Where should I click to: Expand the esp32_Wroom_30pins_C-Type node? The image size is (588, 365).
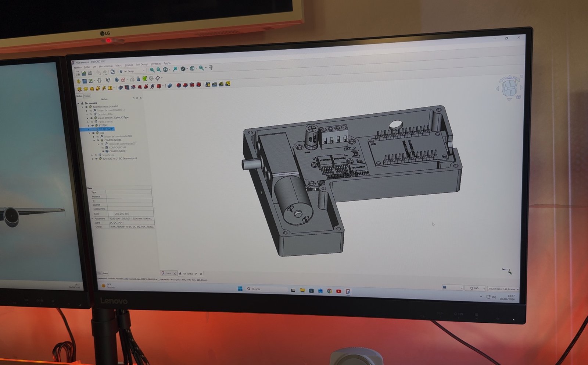pyautogui.click(x=87, y=118)
